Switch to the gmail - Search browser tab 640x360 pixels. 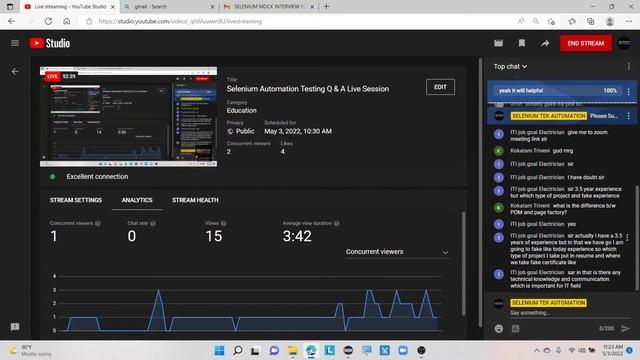(x=169, y=7)
